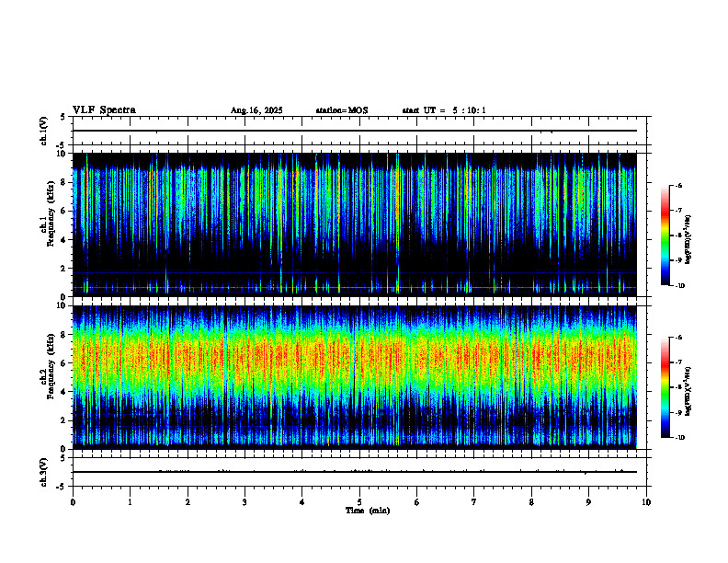728x563 pixels.
Task: Click the ch.2 frequency tick "4"
Action: 64,392
